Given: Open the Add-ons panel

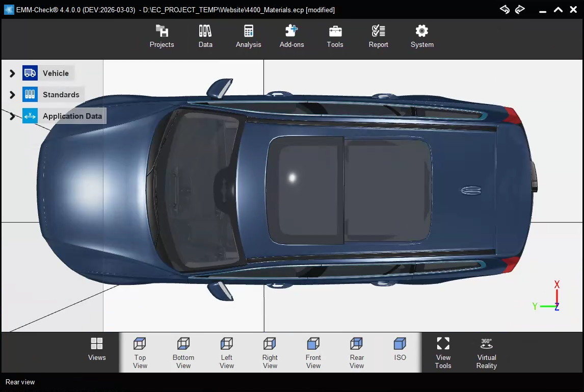Looking at the screenshot, I should 291,36.
